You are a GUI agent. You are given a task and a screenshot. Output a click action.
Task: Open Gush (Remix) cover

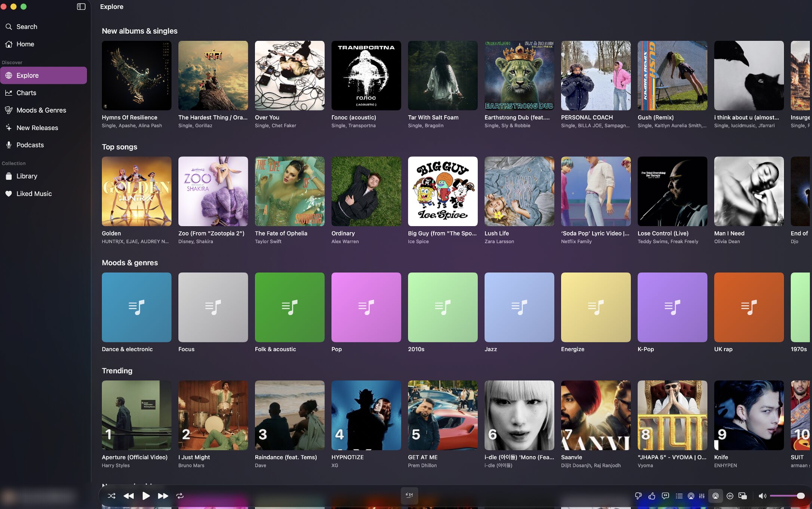click(x=672, y=75)
